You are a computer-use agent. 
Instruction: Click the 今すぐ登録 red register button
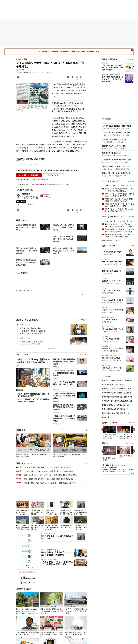pyautogui.click(x=29, y=175)
